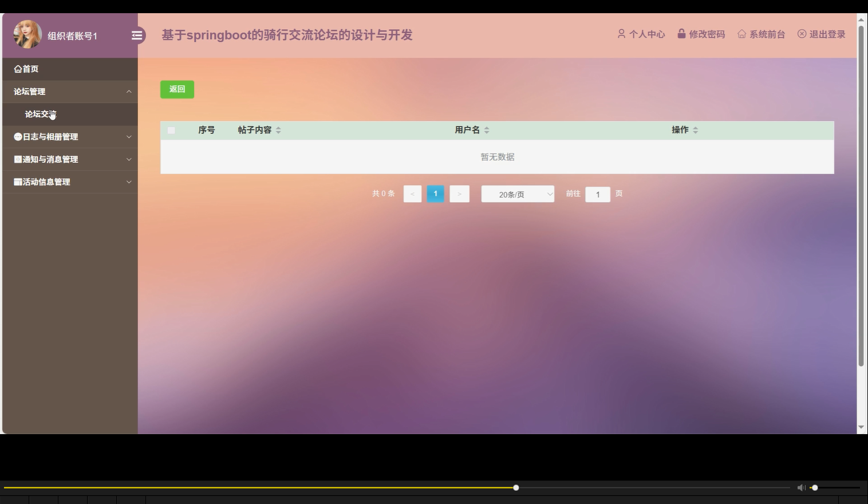Expand the 活动信息管理 menu
The width and height of the screenshot is (868, 504).
click(70, 182)
